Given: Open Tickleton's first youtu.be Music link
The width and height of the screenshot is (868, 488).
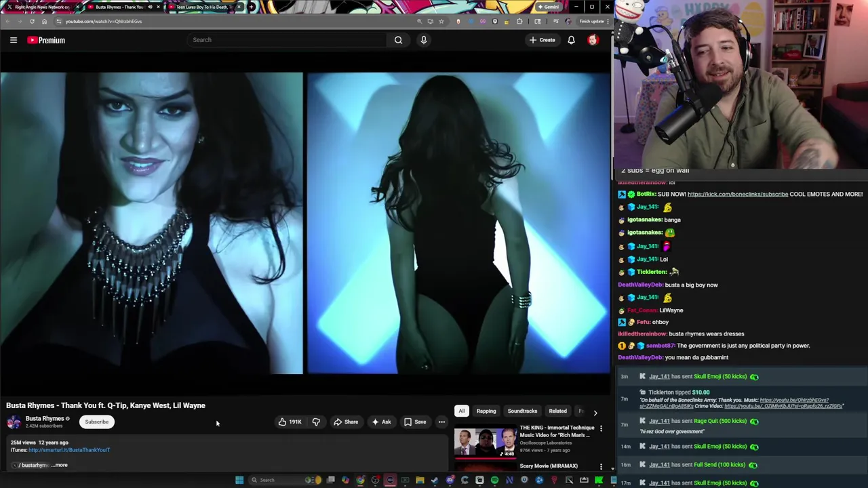Looking at the screenshot, I should 794,400.
